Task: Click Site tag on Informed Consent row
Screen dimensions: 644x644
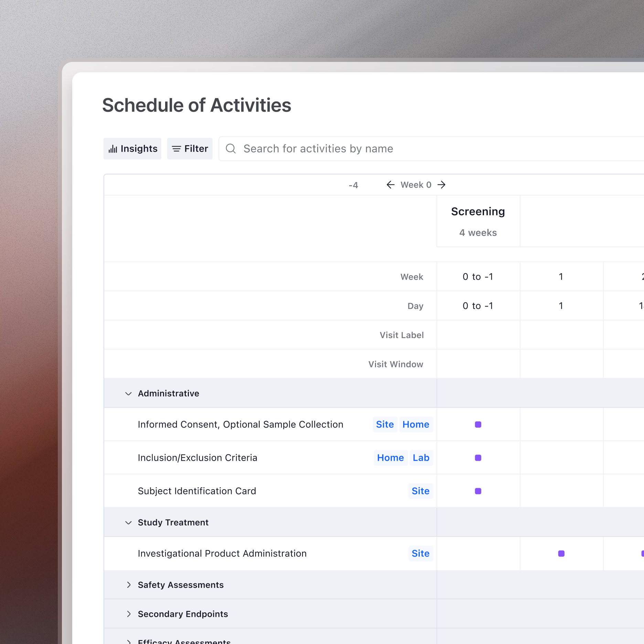Action: click(385, 425)
